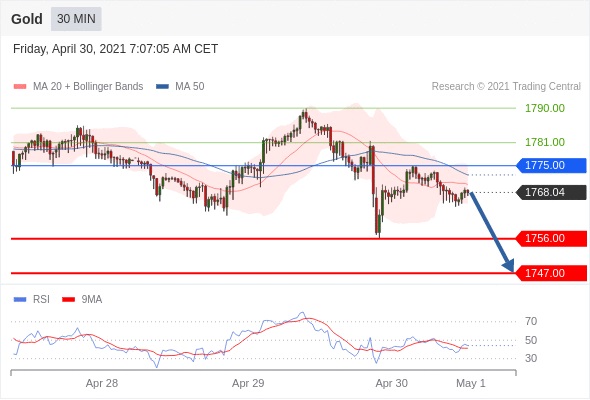Click the Gold instrument title

(x=27, y=19)
